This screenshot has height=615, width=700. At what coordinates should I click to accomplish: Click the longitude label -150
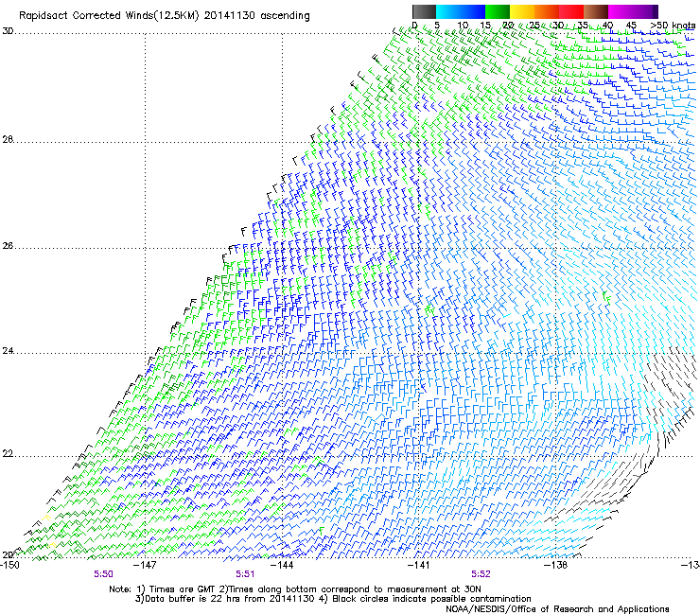tap(9, 565)
